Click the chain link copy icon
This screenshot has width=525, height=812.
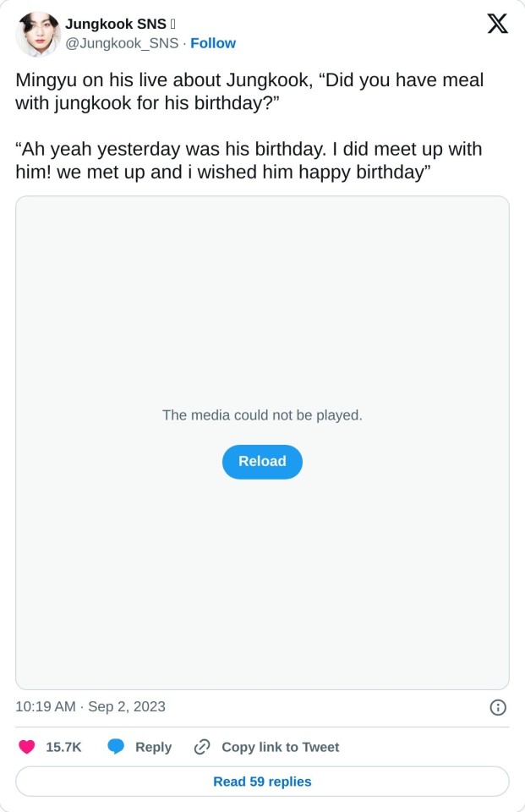point(202,747)
